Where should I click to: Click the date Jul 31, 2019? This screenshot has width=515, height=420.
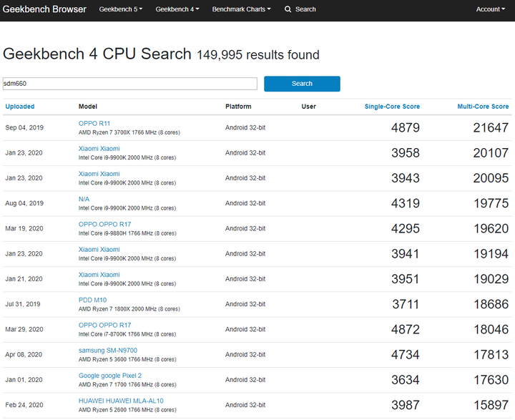(x=23, y=304)
